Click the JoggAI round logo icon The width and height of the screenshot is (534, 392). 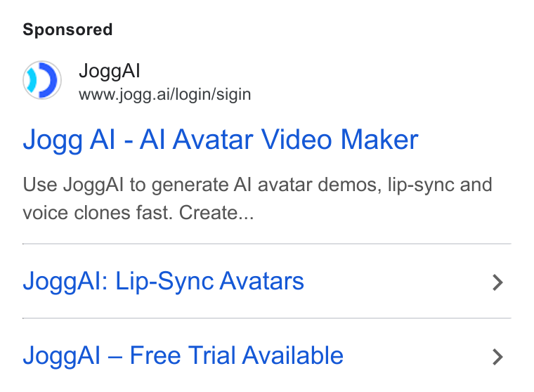(42, 80)
